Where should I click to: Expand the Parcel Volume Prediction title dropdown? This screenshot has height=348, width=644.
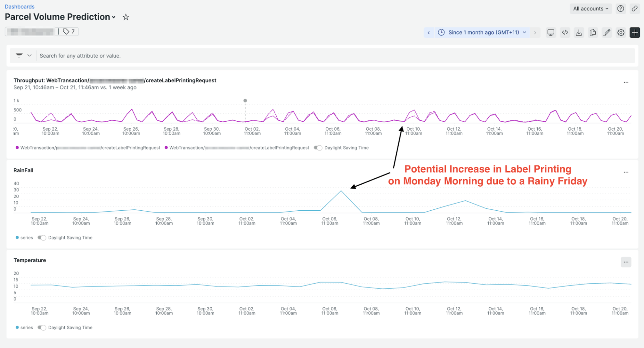pos(114,17)
